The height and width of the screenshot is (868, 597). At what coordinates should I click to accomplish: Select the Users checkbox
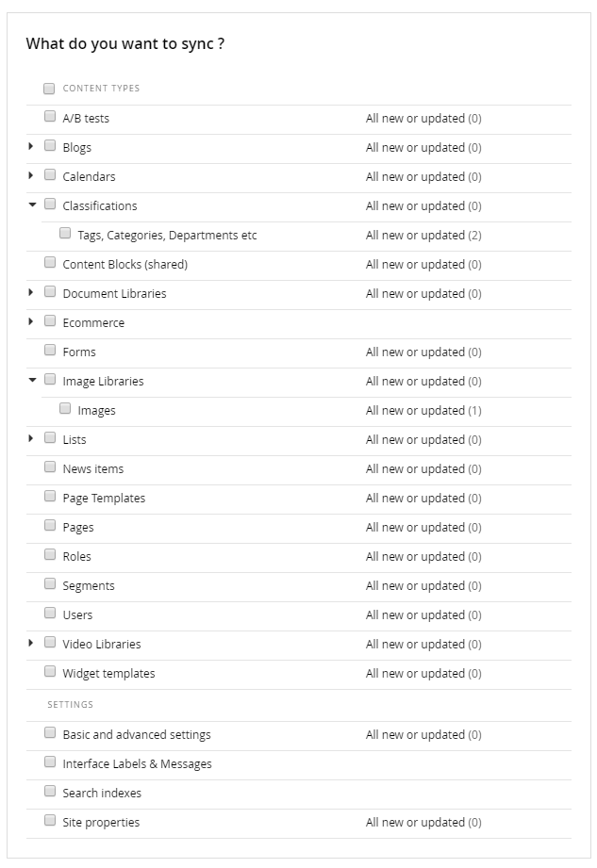click(50, 614)
